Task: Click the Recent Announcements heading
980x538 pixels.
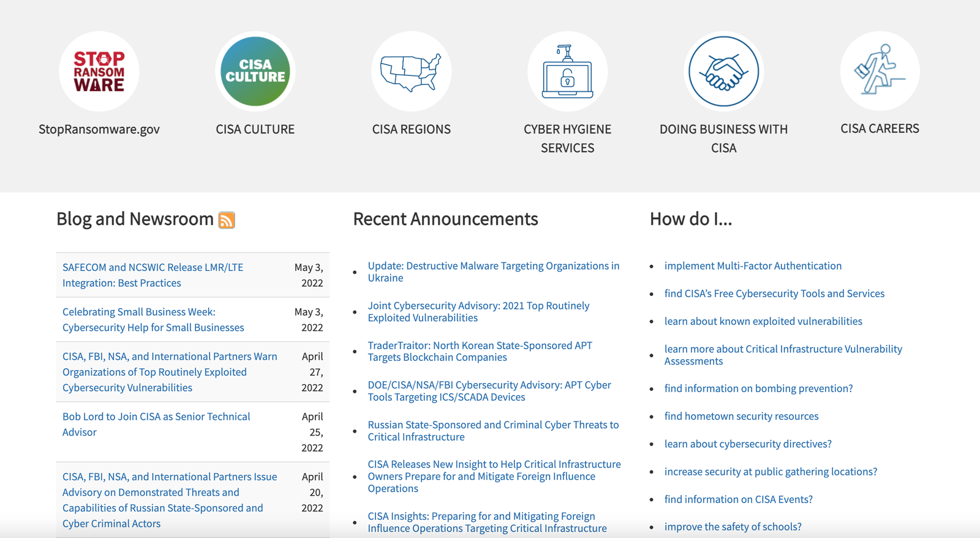Action: click(x=445, y=219)
